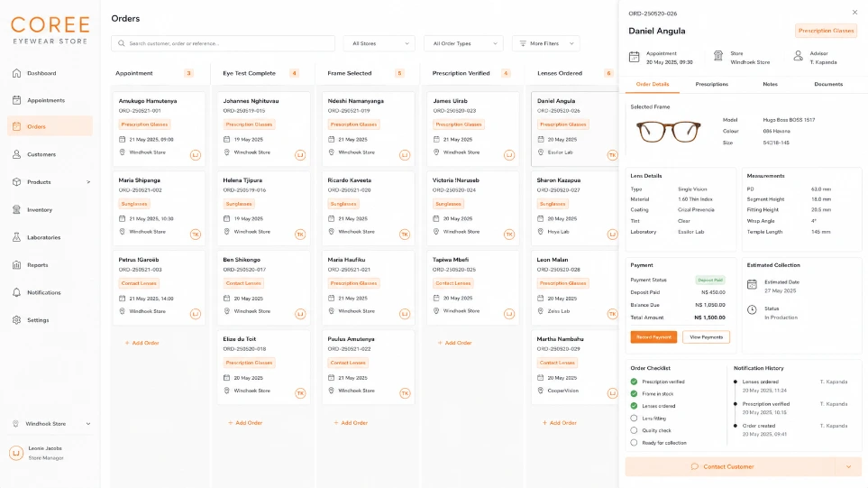Image resolution: width=868 pixels, height=488 pixels.
Task: Uncheck Frame in stock checklist item
Action: pos(634,394)
